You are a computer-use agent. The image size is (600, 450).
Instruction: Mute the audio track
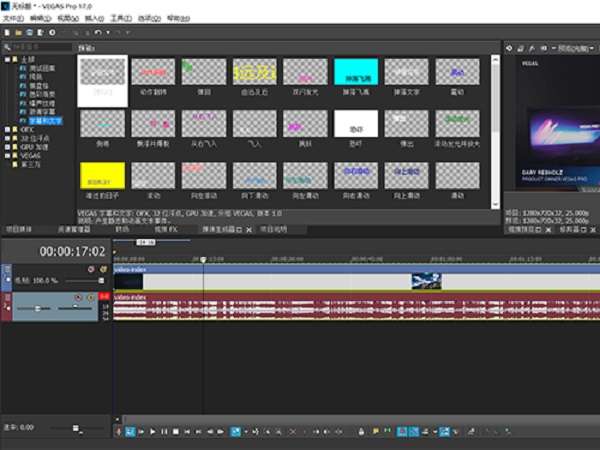coord(78,297)
